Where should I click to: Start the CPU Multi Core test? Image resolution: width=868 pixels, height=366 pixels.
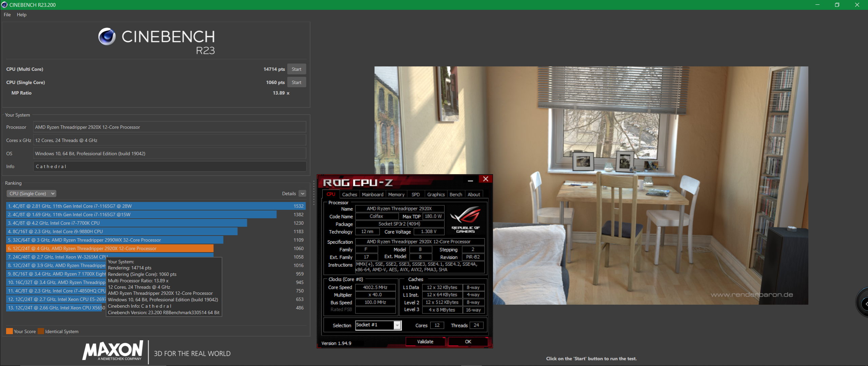296,69
